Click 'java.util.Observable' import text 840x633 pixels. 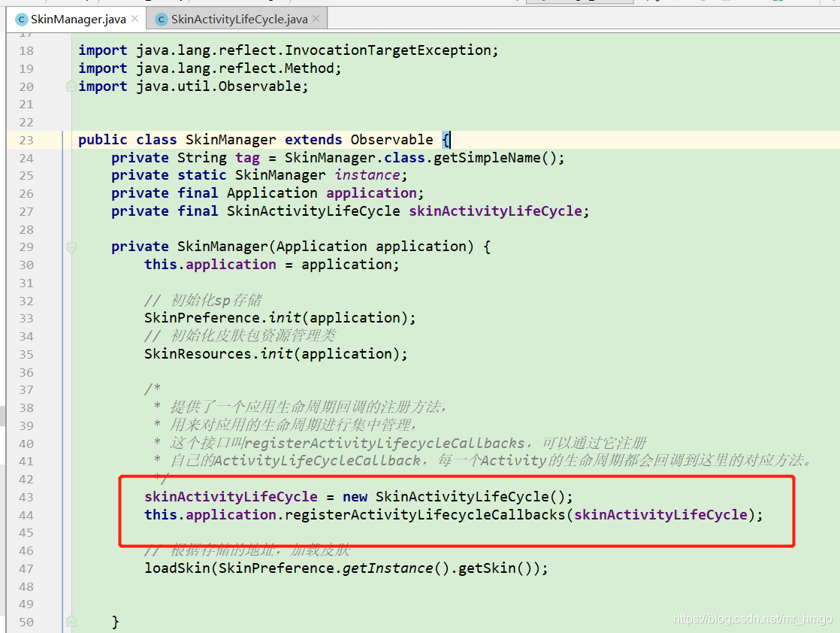(218, 86)
